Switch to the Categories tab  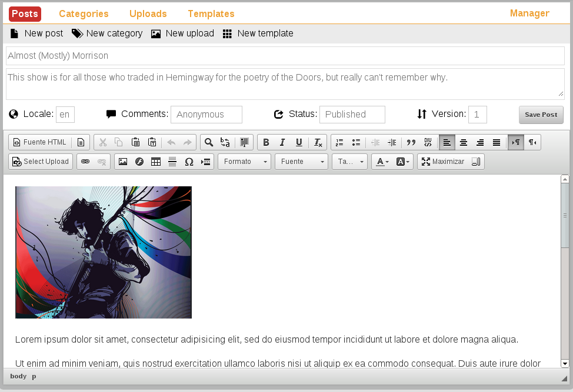click(x=84, y=14)
